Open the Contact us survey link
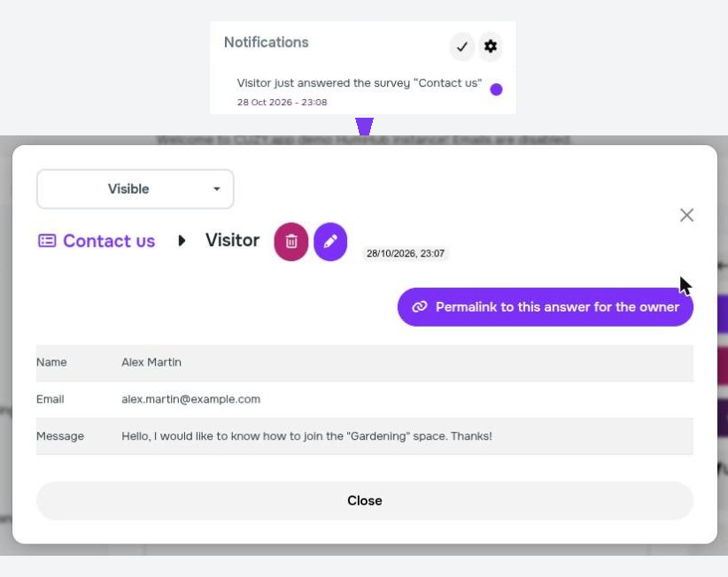Screen dimensions: 728x577 (109, 241)
